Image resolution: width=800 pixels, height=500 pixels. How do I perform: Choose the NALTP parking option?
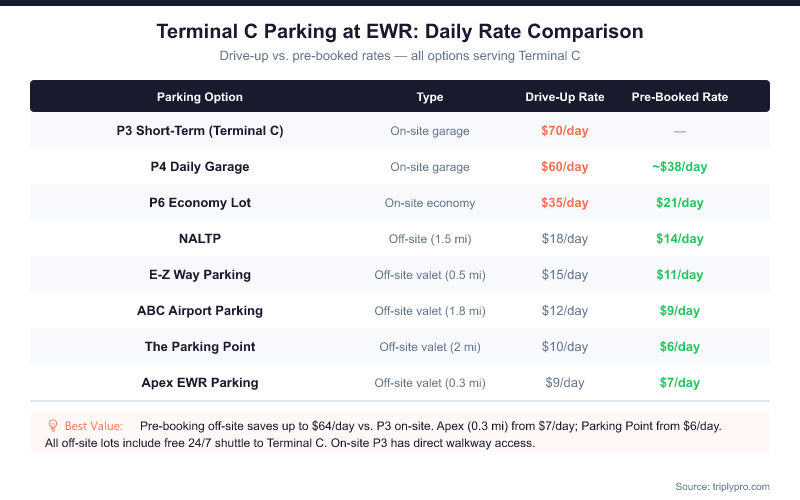click(x=200, y=239)
